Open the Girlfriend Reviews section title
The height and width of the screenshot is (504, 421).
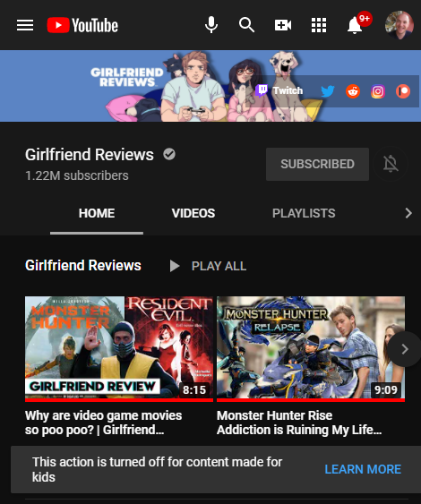pyautogui.click(x=83, y=266)
